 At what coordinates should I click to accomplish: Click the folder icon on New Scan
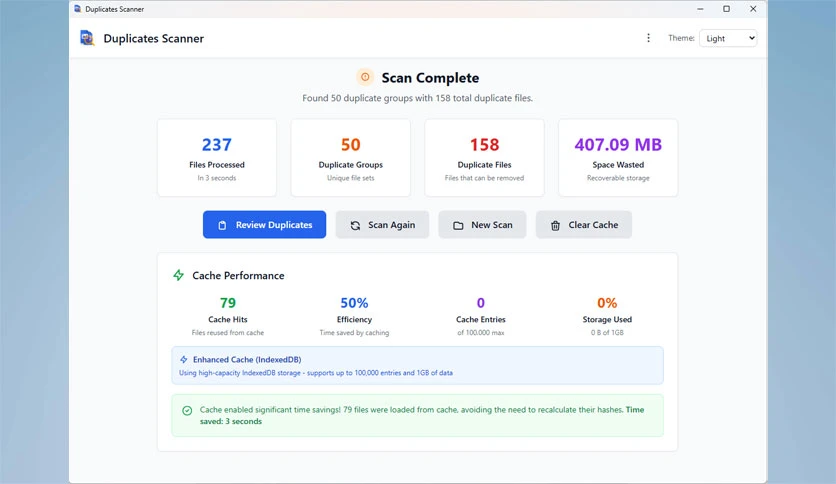(x=458, y=225)
